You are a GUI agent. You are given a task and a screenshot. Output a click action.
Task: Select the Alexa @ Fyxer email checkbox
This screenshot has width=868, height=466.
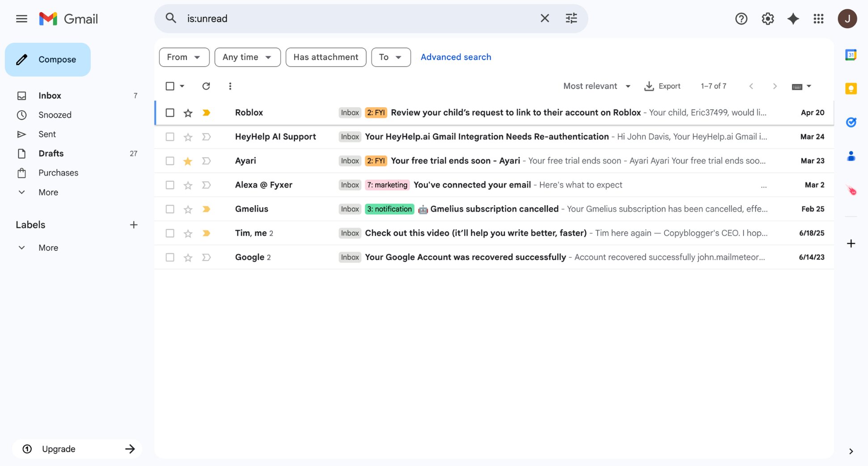[170, 185]
